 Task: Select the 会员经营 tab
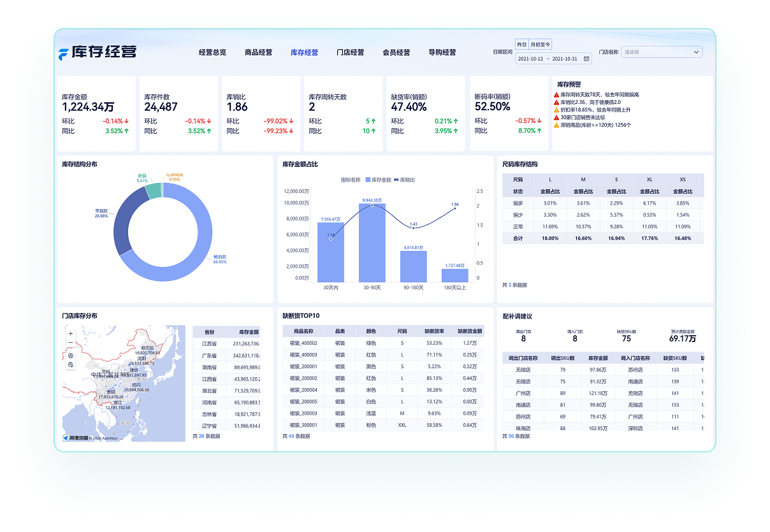click(x=396, y=53)
